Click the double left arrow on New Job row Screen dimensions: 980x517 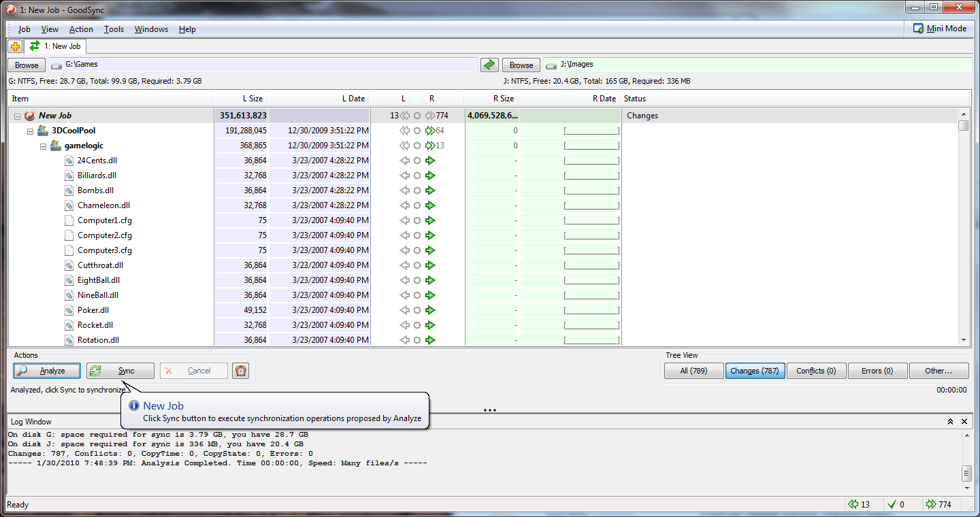click(x=405, y=116)
